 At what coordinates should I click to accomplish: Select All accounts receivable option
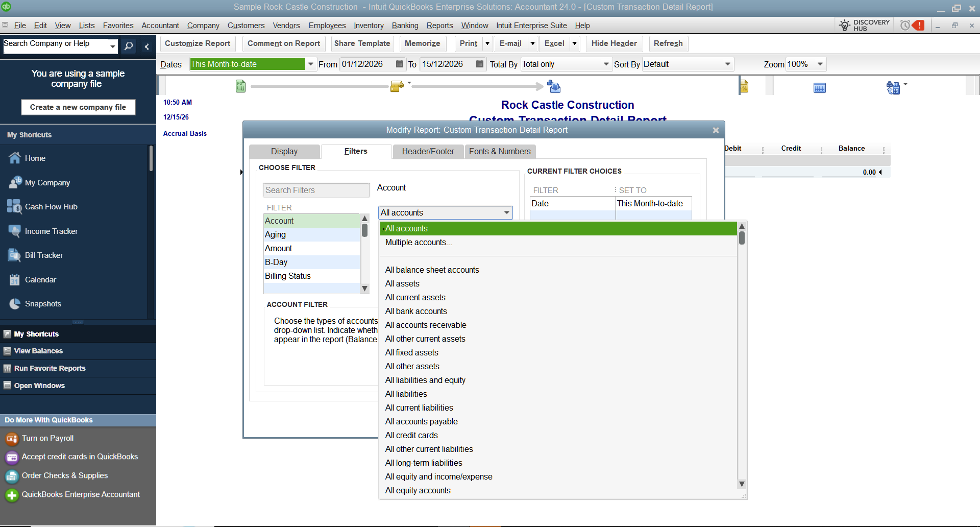coord(558,325)
